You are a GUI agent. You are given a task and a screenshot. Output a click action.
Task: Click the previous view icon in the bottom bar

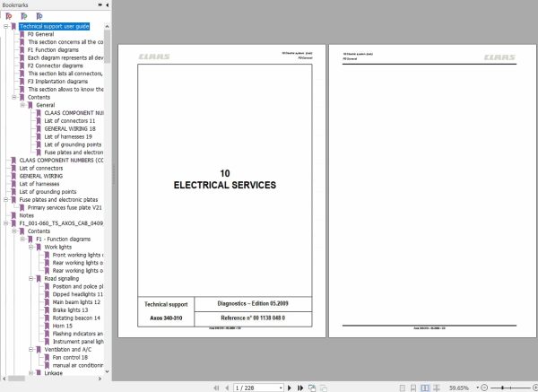pyautogui.click(x=312, y=388)
